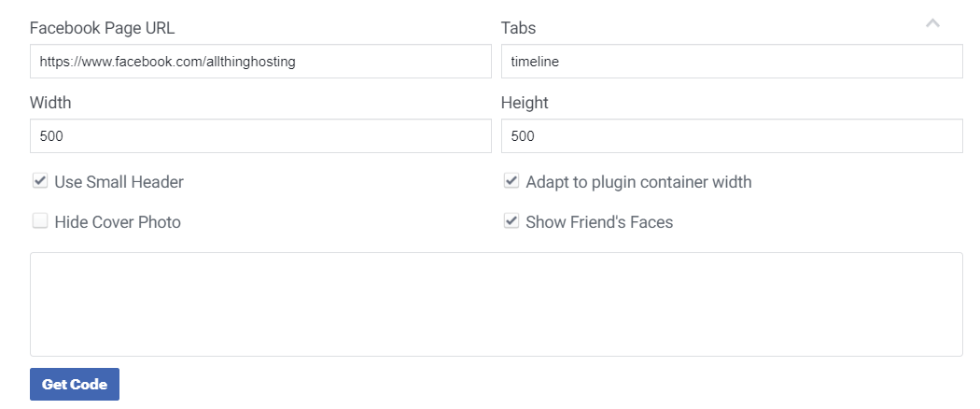Click the Get Code button
Viewport: 980px width, 409px height.
[x=75, y=385]
